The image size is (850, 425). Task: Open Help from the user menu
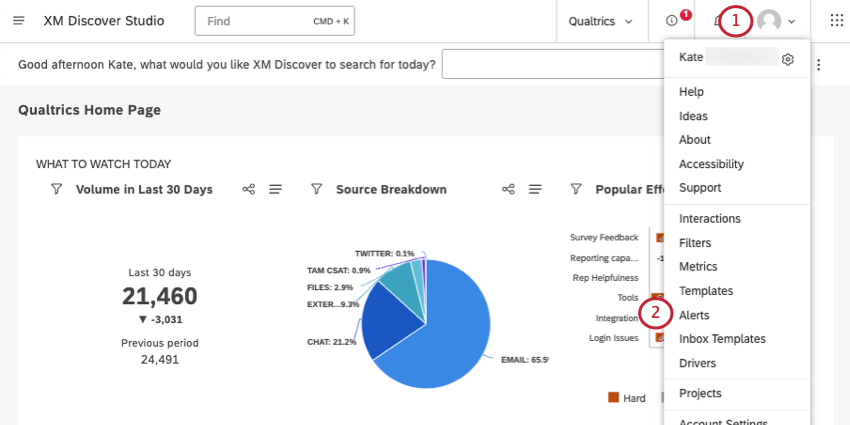click(x=691, y=91)
